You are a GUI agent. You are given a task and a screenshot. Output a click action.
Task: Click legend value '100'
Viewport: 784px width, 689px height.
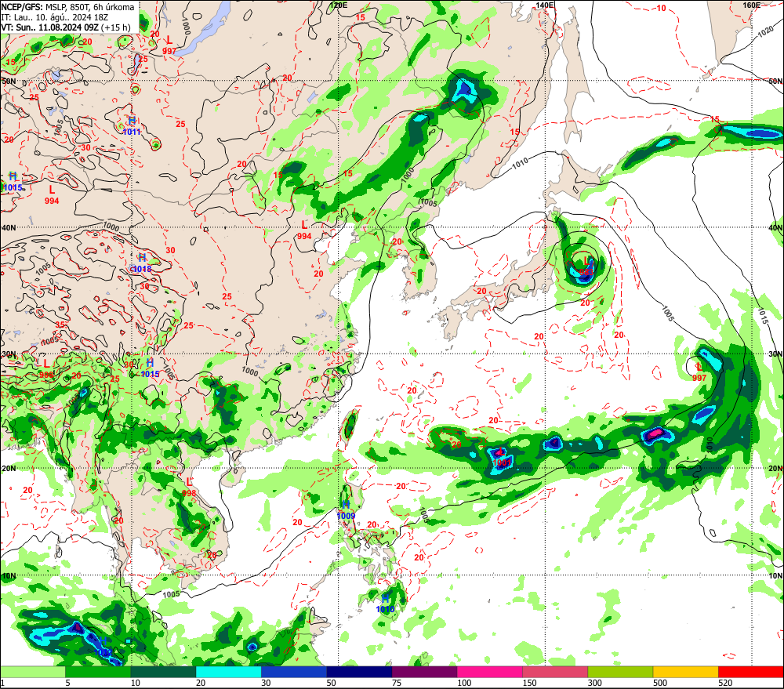click(464, 683)
